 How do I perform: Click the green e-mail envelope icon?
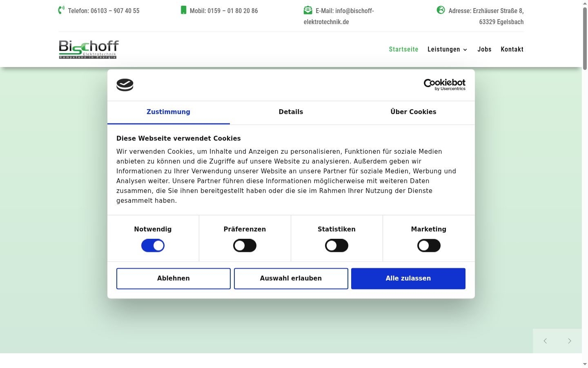[x=308, y=10]
